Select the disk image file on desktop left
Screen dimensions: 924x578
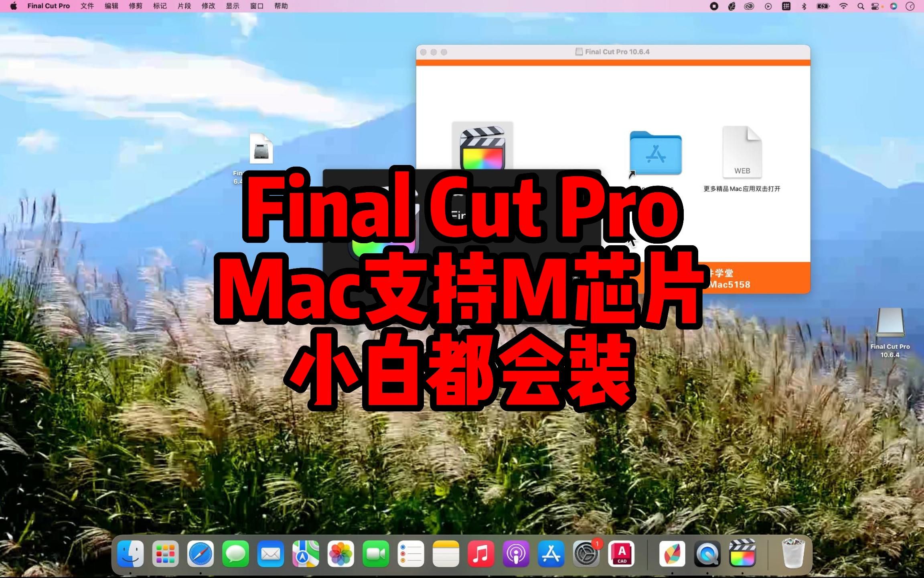(261, 149)
